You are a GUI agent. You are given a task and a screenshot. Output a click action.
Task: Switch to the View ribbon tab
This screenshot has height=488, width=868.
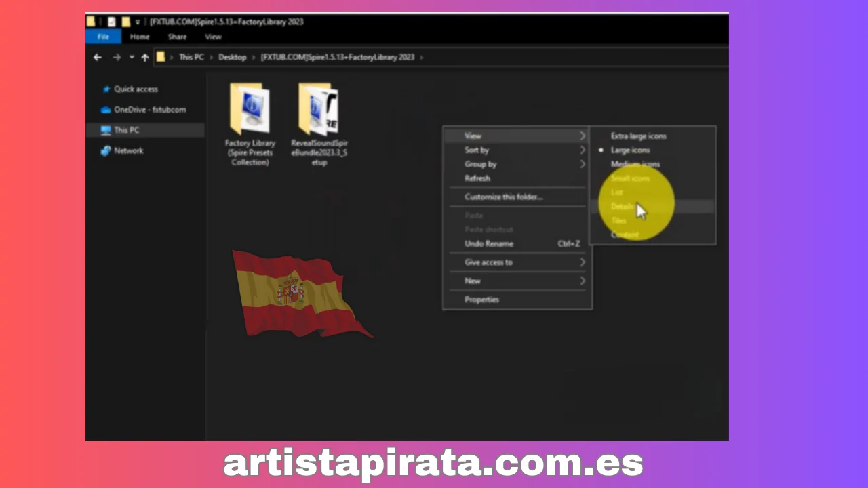click(214, 37)
